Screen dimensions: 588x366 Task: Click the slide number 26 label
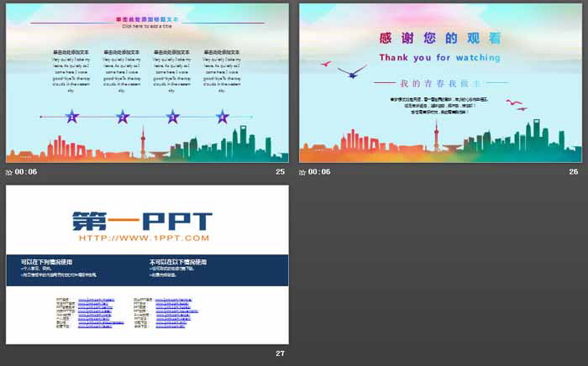pyautogui.click(x=574, y=172)
